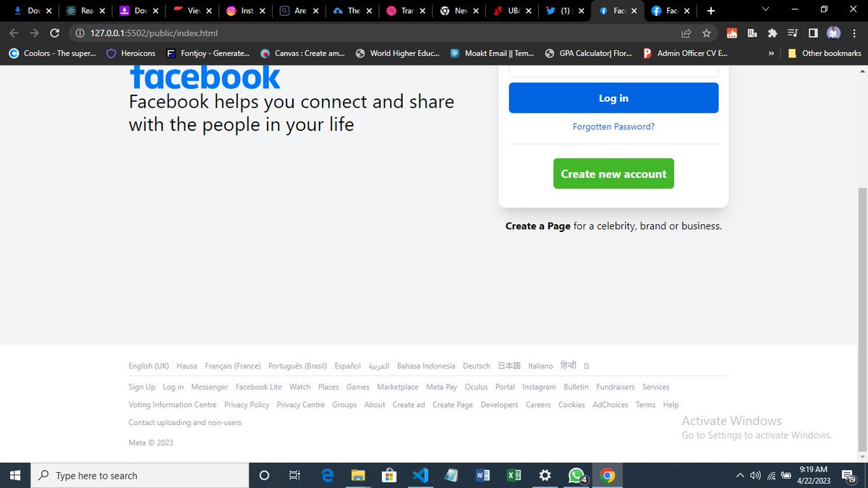Screen dimensions: 868x488
Task: Open the search tabs chevron dropdown
Action: click(x=766, y=9)
